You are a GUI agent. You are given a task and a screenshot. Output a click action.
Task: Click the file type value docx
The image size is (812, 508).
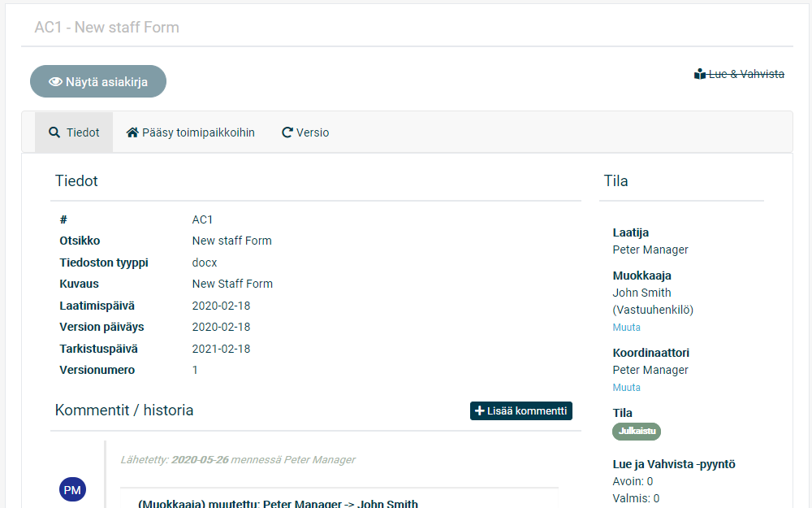205,263
